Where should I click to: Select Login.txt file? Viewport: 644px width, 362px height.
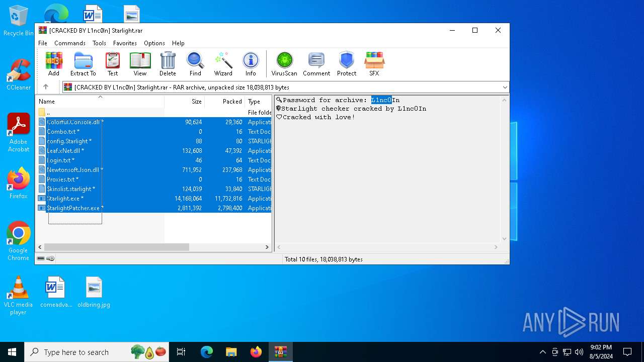153,160
